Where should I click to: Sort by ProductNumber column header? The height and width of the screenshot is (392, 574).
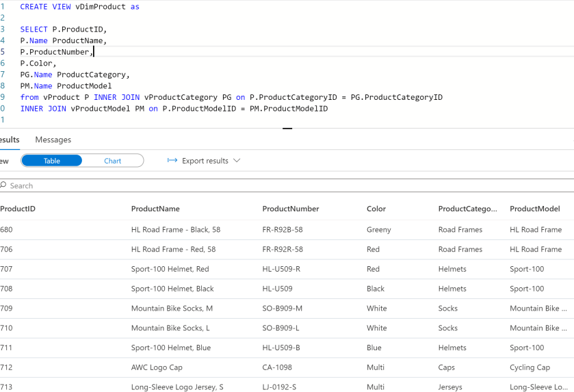tap(291, 209)
